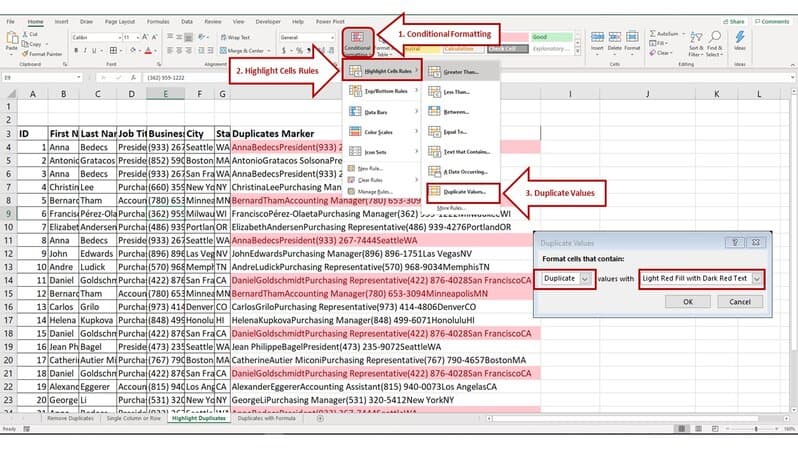The height and width of the screenshot is (449, 798).
Task: Expand the formula bar chevron
Action: pos(793,77)
